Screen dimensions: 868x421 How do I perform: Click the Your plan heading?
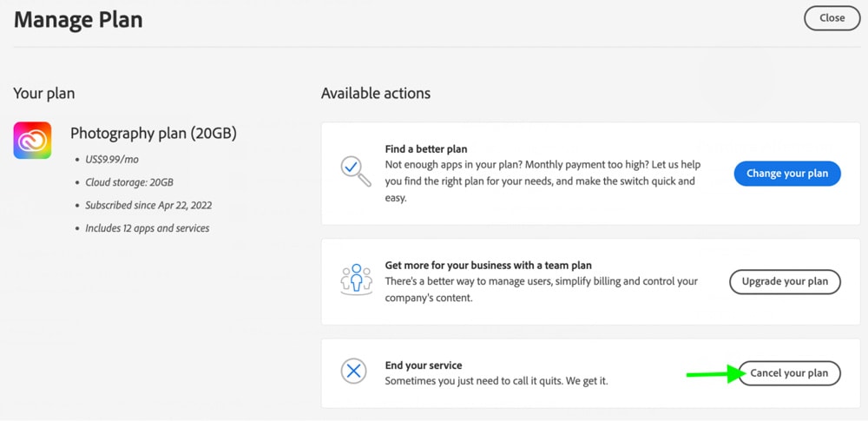click(44, 94)
